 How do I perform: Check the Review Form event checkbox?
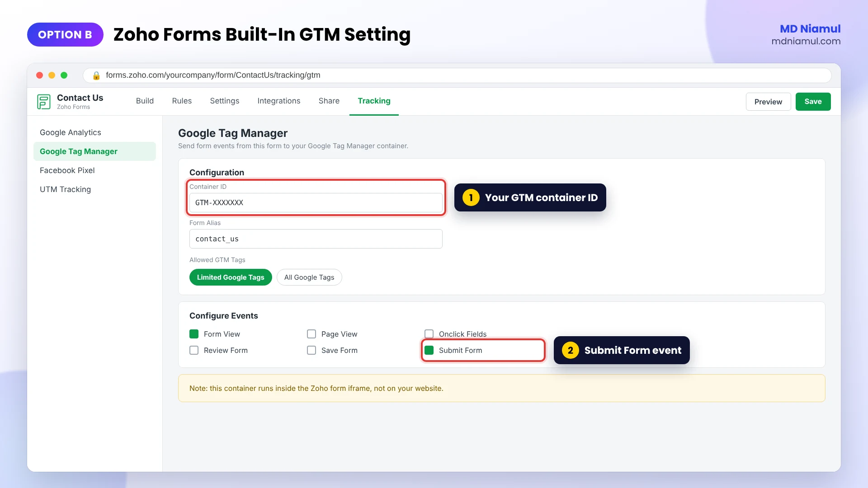click(194, 350)
